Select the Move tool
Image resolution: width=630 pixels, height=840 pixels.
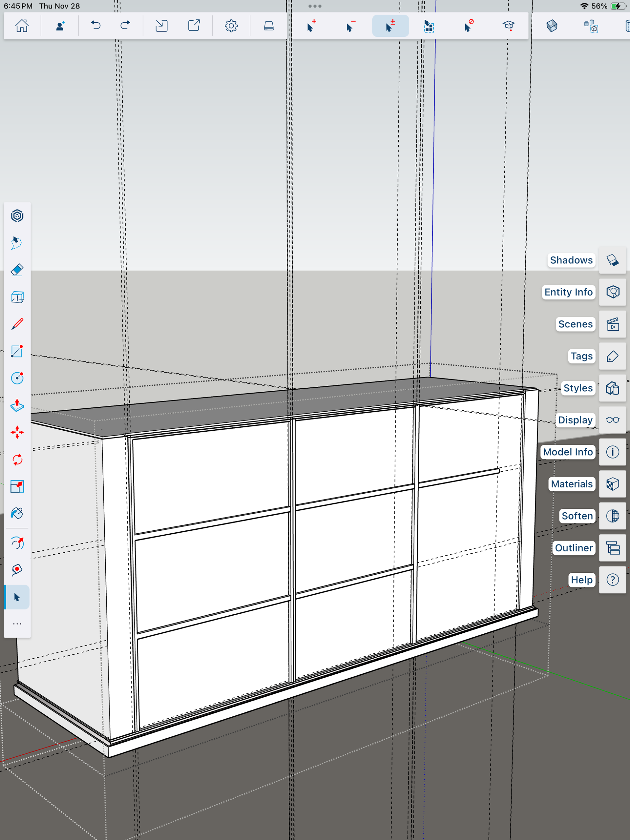coord(17,432)
